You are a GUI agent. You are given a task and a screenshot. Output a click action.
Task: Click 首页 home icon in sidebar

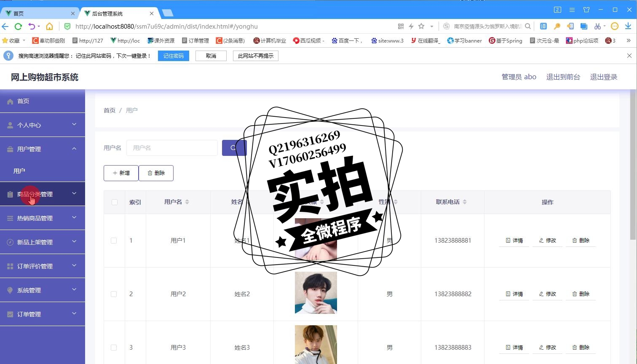pos(10,102)
